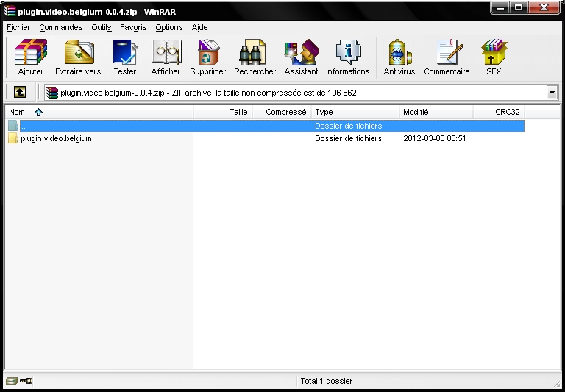Viewport: 565px width, 392px height.
Task: Minimize the WinRAR window
Action: pos(500,7)
